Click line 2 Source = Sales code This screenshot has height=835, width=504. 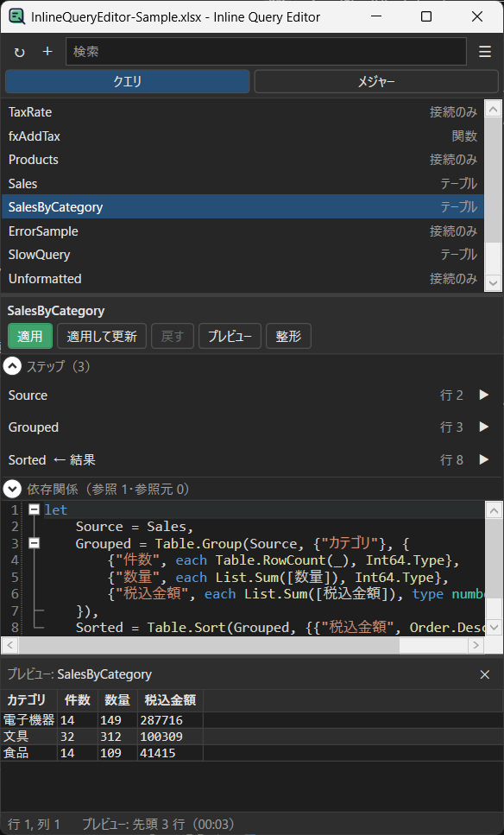click(134, 527)
